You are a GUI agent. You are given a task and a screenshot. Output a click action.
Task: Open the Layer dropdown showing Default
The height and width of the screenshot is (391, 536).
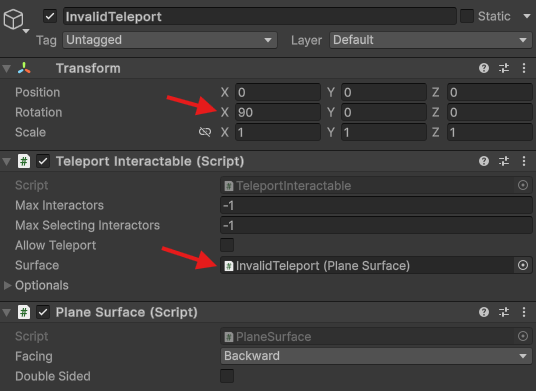pyautogui.click(x=431, y=40)
